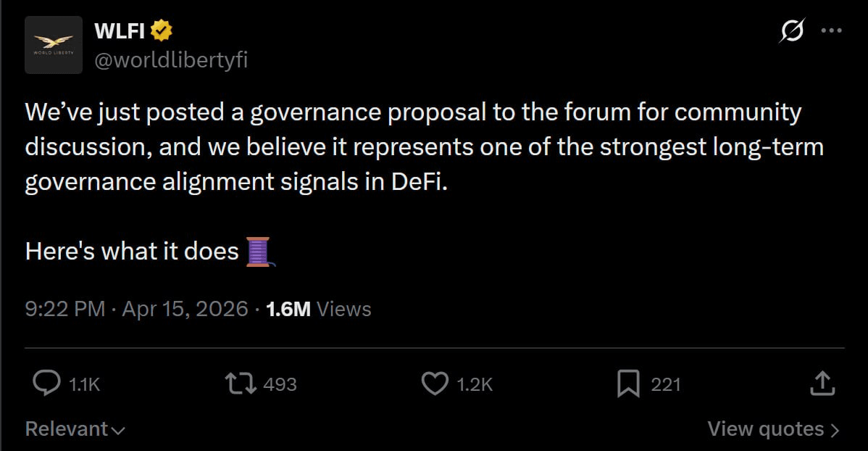Click the 1.6M Views count
This screenshot has width=868, height=451.
tap(319, 310)
